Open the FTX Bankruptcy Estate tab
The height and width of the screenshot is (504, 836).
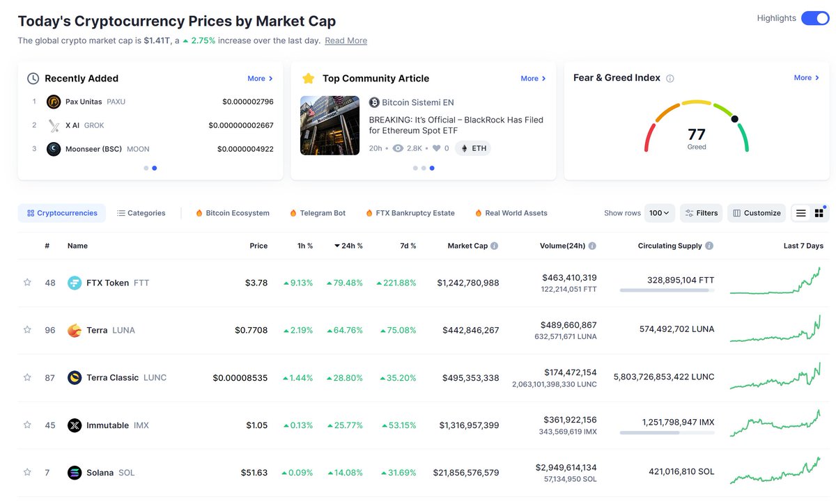click(410, 213)
